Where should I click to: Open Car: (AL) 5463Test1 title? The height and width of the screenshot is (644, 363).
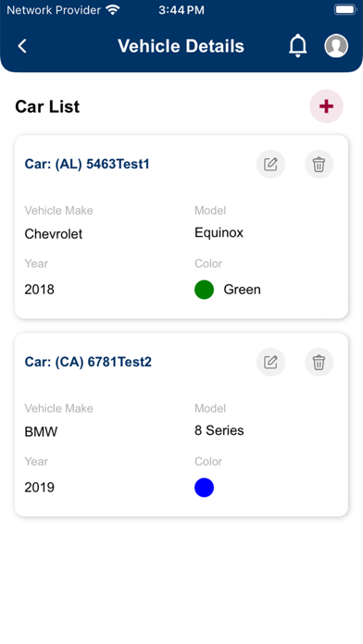(87, 164)
